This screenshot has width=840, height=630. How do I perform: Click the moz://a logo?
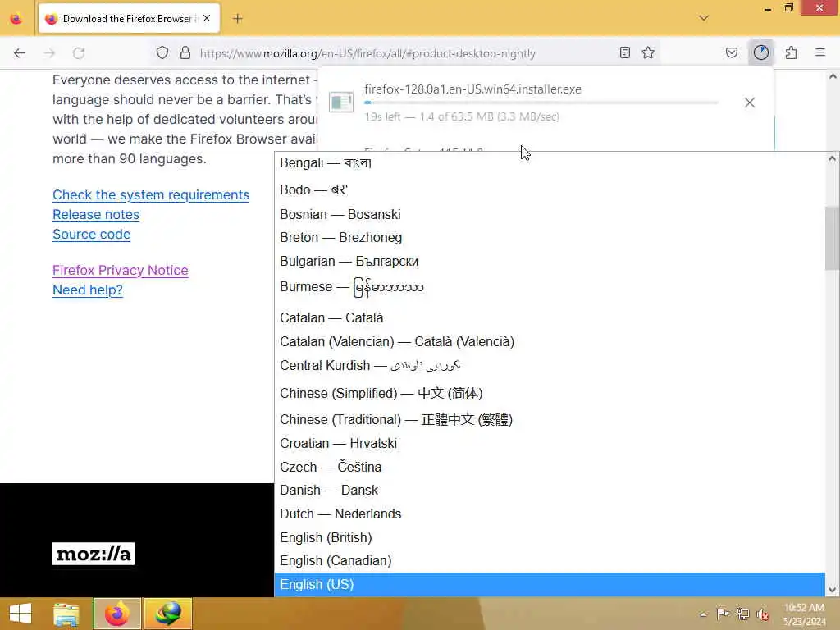click(94, 554)
